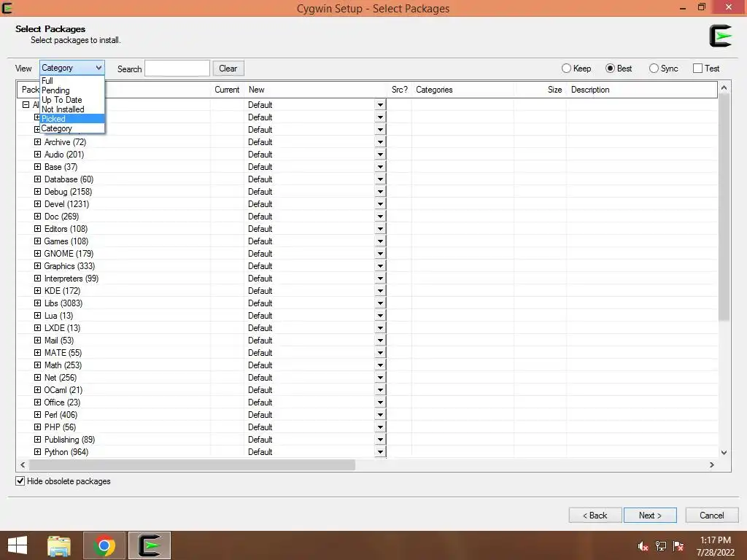Screen dimensions: 747x560
Task: Click the Categories column header
Action: 462,90
